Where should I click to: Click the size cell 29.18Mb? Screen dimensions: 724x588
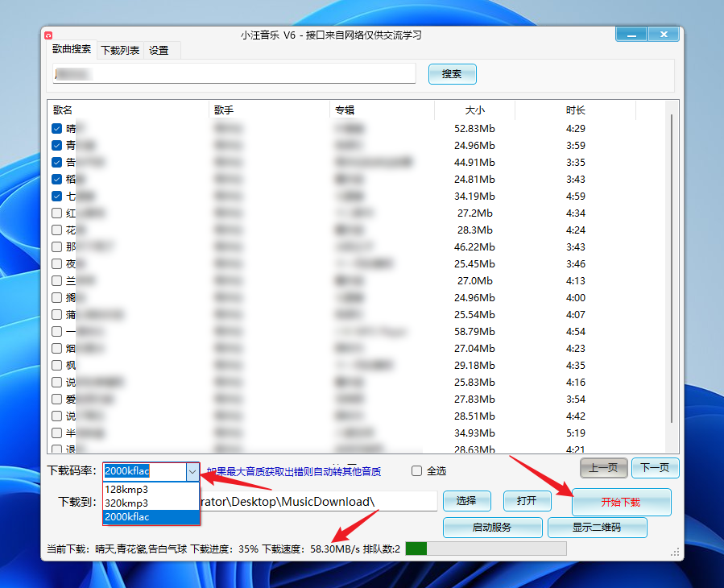(x=474, y=366)
